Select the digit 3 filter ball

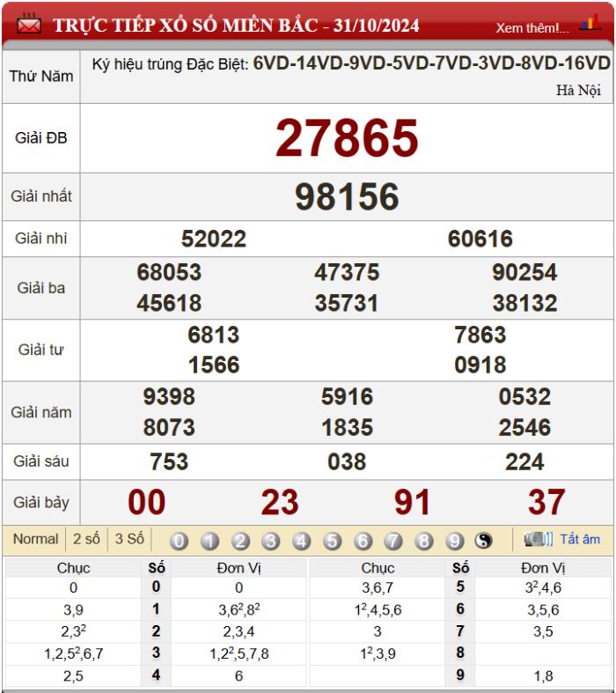[271, 541]
